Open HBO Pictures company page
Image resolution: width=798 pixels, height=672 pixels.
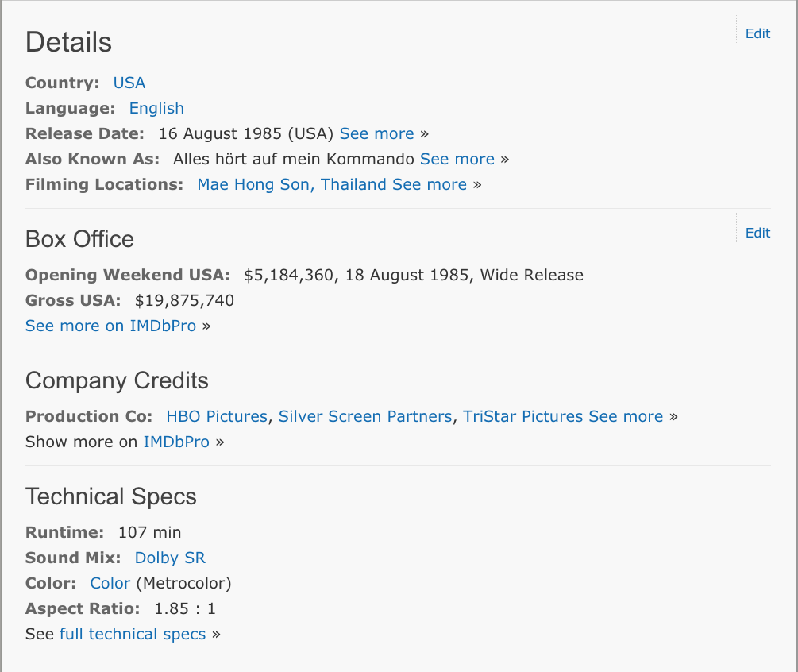click(217, 416)
